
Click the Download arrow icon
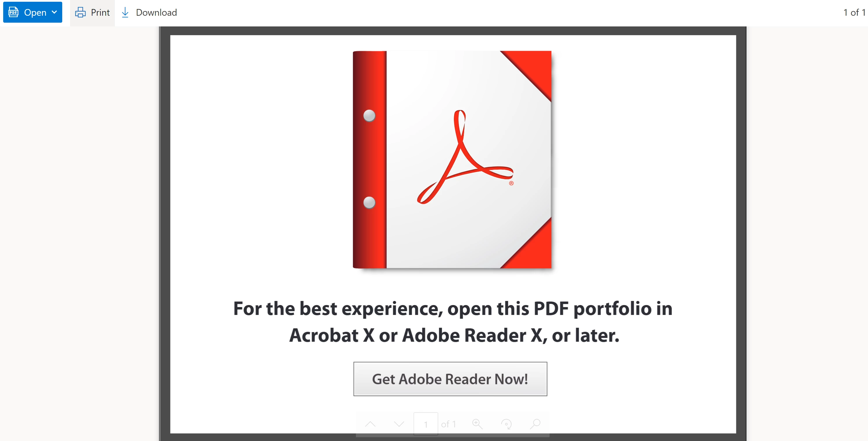(x=125, y=12)
